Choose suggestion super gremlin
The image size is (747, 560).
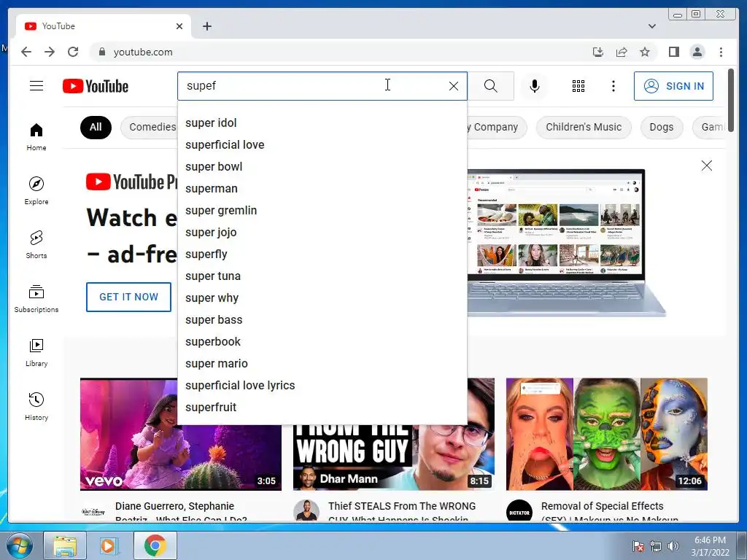click(x=322, y=211)
